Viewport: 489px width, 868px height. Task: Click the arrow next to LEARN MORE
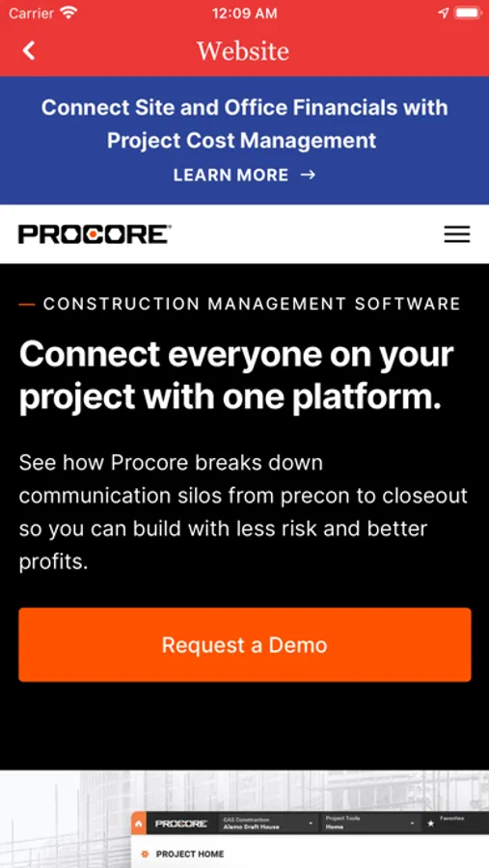click(308, 175)
